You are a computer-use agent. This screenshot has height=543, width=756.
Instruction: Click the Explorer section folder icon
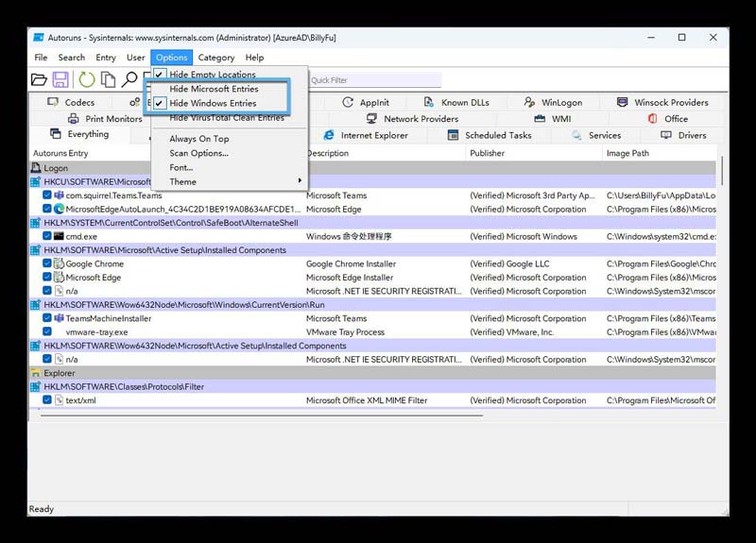point(36,373)
